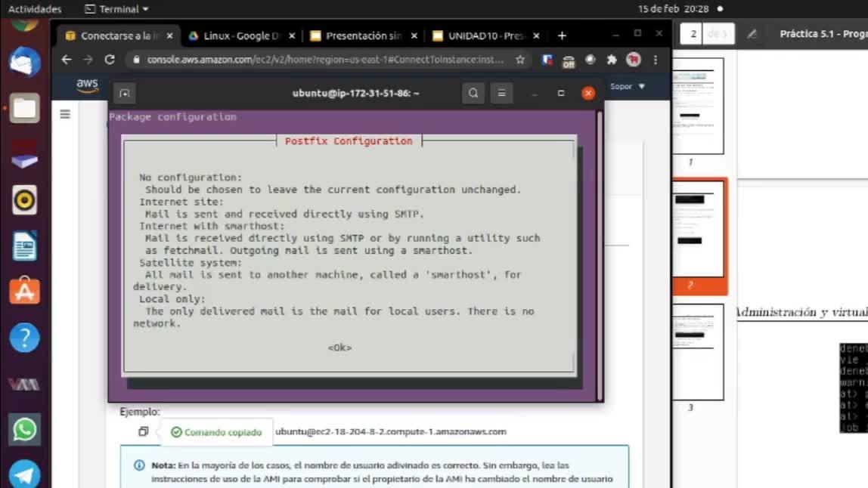
Task: Click the page number field showing 2
Action: (x=693, y=34)
